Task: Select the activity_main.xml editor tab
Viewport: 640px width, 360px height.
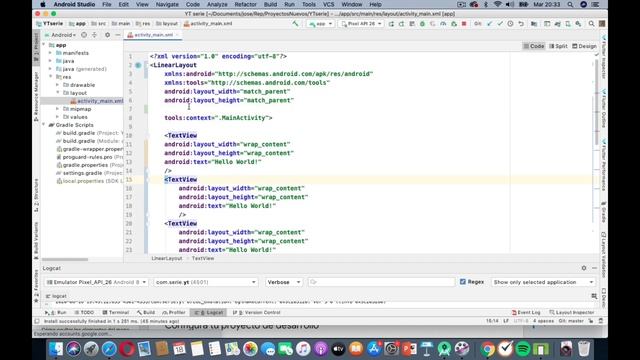Action: coord(153,35)
